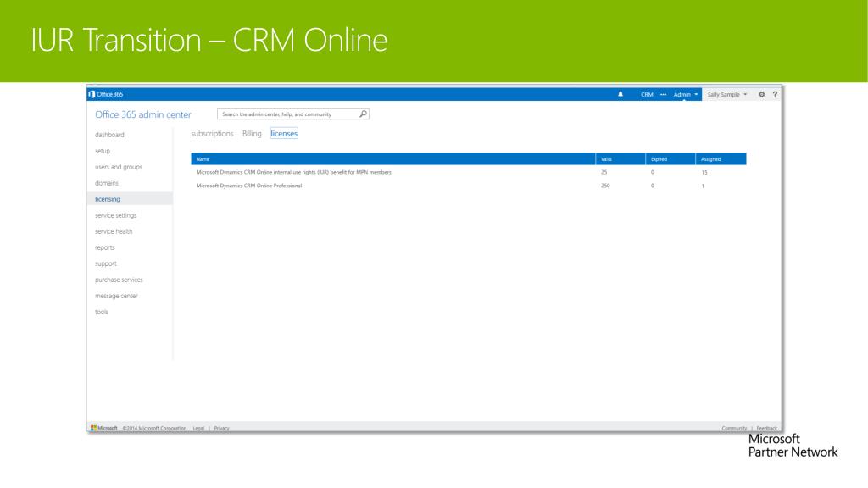Open the settings gear icon
This screenshot has height=488, width=868.
[x=762, y=95]
